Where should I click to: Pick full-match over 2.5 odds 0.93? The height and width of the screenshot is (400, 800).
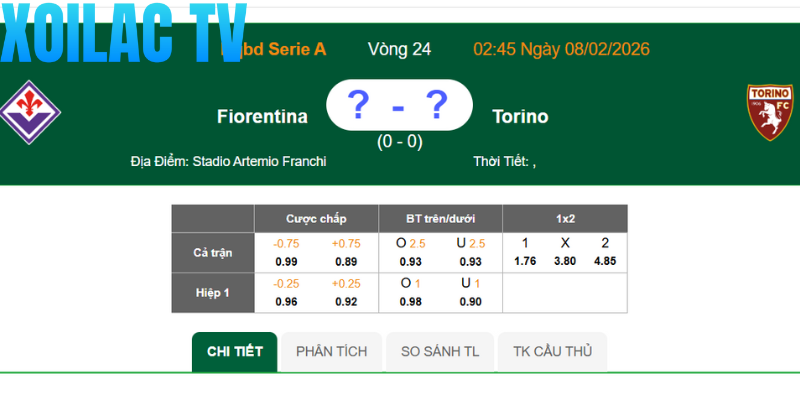point(410,261)
